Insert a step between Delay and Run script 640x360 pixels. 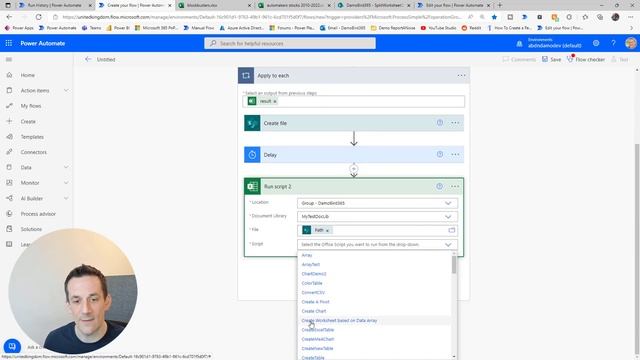click(x=354, y=168)
